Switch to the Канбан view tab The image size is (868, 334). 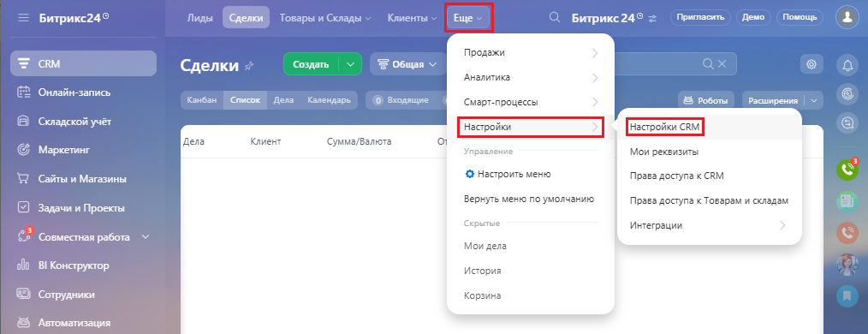[x=202, y=100]
